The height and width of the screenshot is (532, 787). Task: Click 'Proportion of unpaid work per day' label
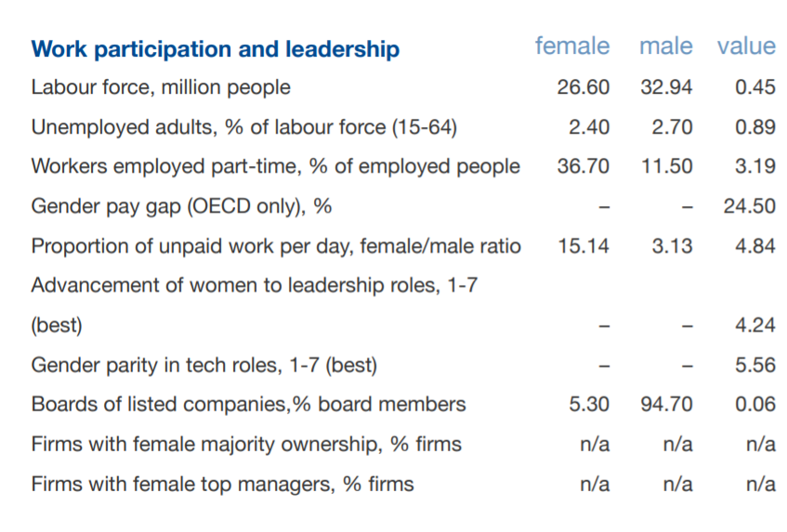[276, 246]
